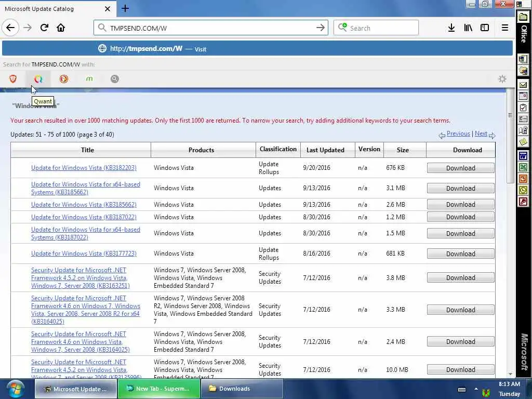Sort by the Classification column header

278,149
